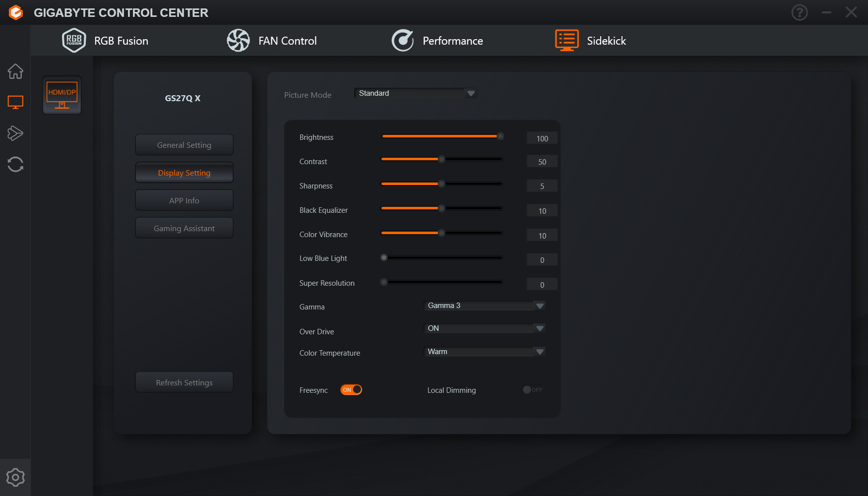Click the Color Vibrance value field

click(x=542, y=236)
